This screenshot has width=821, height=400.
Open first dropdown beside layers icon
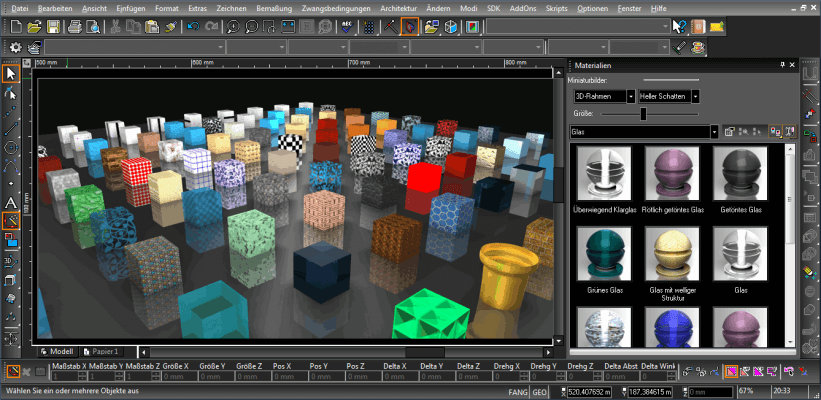[x=135, y=47]
